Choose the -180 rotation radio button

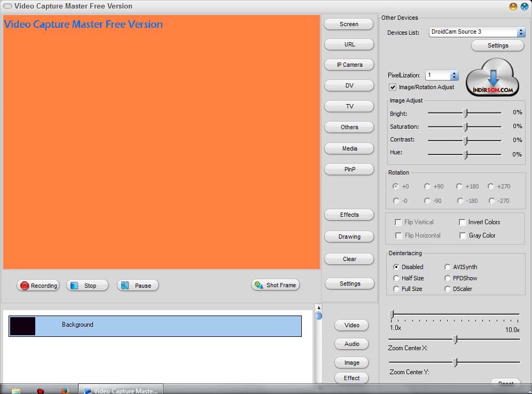[x=460, y=201]
